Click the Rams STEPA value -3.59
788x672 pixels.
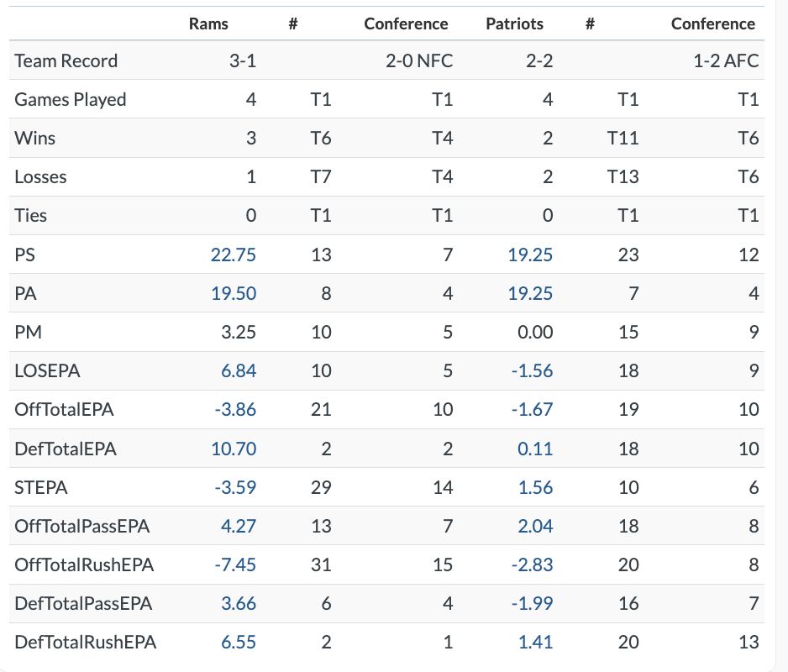pyautogui.click(x=235, y=487)
